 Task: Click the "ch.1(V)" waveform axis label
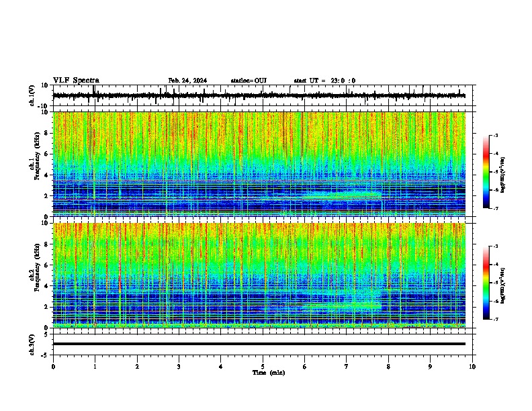click(x=32, y=95)
